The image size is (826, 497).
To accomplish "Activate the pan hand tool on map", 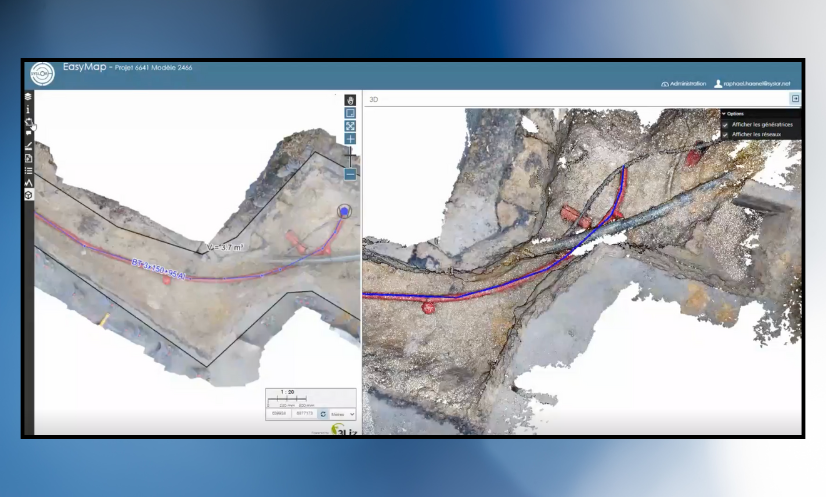I will pyautogui.click(x=351, y=100).
